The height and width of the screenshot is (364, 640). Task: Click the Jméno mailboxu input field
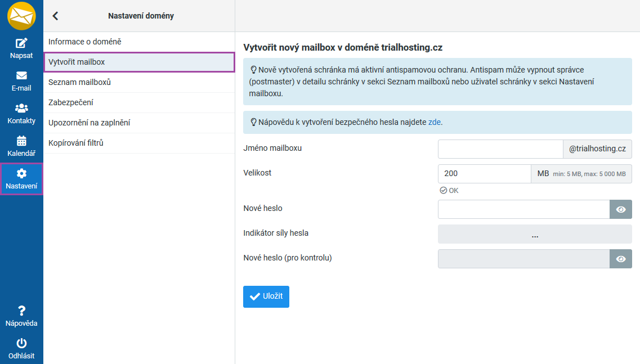click(x=500, y=149)
